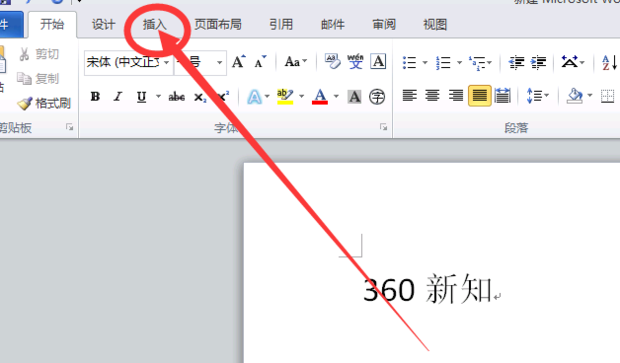620x363 pixels.
Task: Toggle underline formatting
Action: (141, 96)
